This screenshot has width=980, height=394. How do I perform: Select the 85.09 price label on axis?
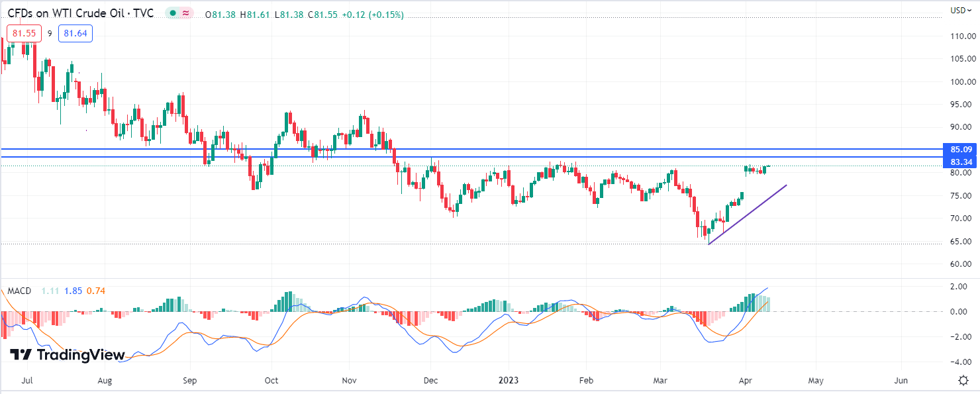pyautogui.click(x=960, y=150)
